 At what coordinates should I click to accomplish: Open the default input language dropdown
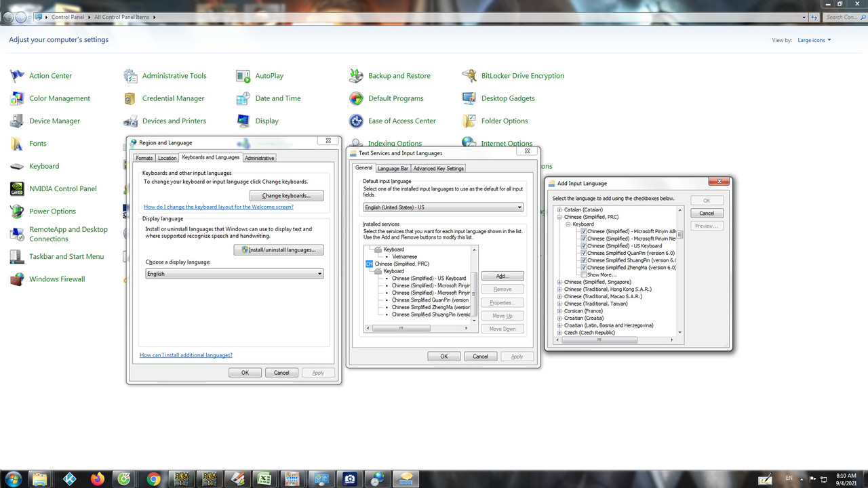pos(443,207)
